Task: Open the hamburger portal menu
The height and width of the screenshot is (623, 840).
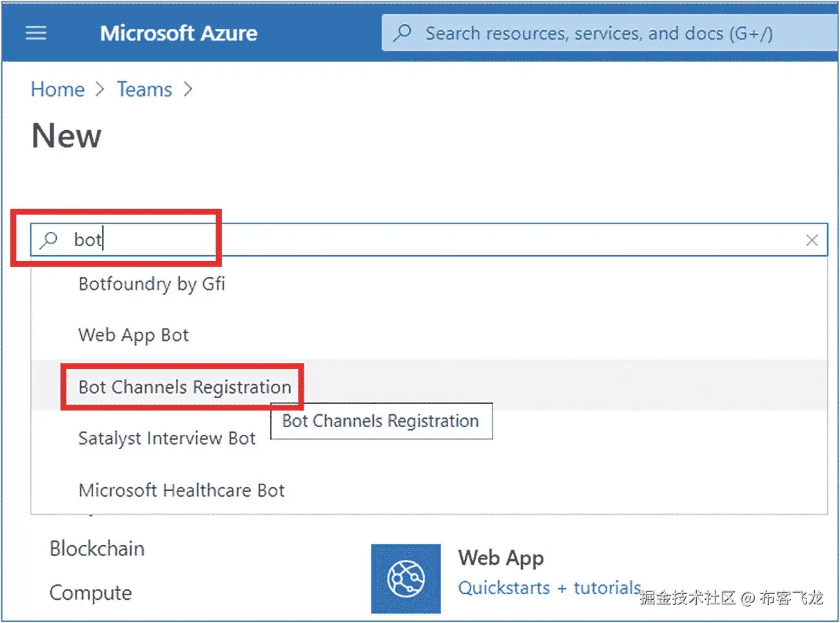Action: [36, 33]
